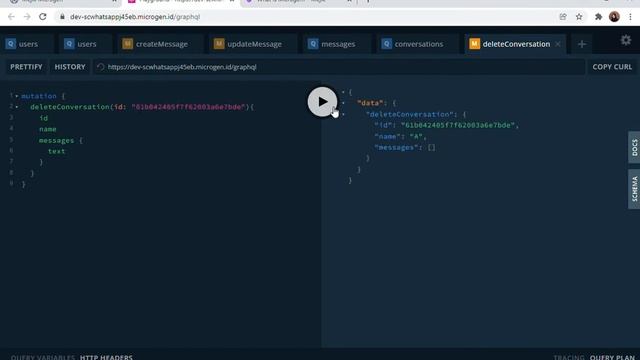Open the QUERY VARIABLES panel
The image size is (640, 360).
[x=43, y=357]
